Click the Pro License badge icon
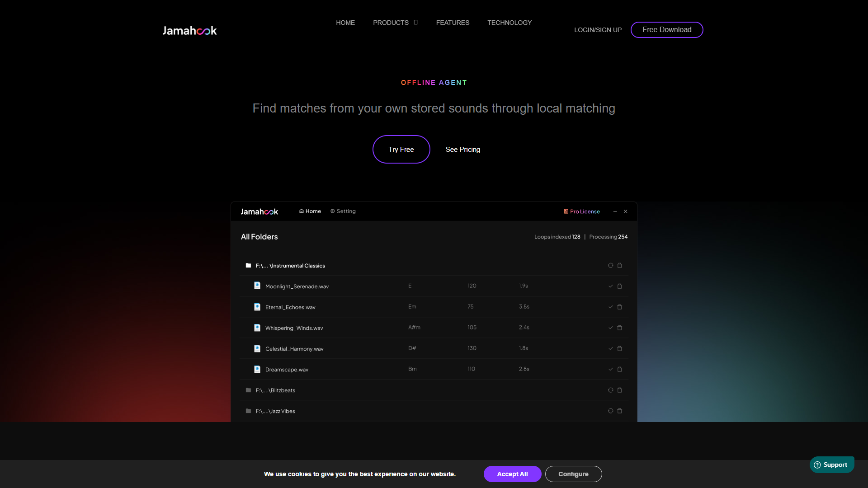 click(x=566, y=211)
